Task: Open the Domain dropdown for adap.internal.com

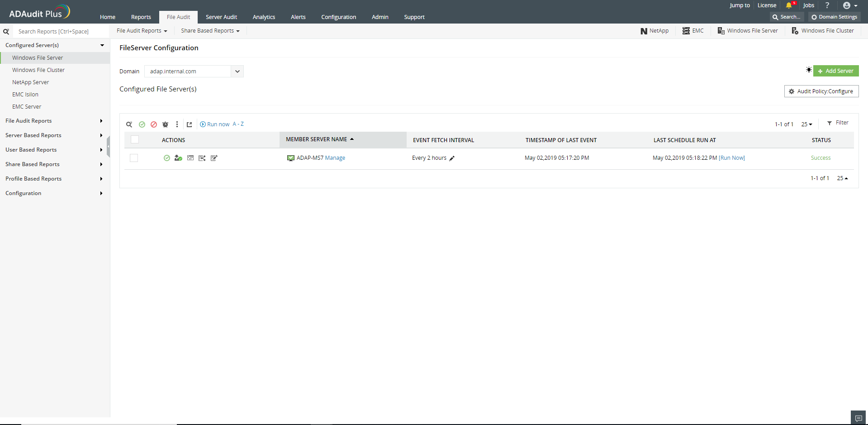Action: tap(237, 71)
